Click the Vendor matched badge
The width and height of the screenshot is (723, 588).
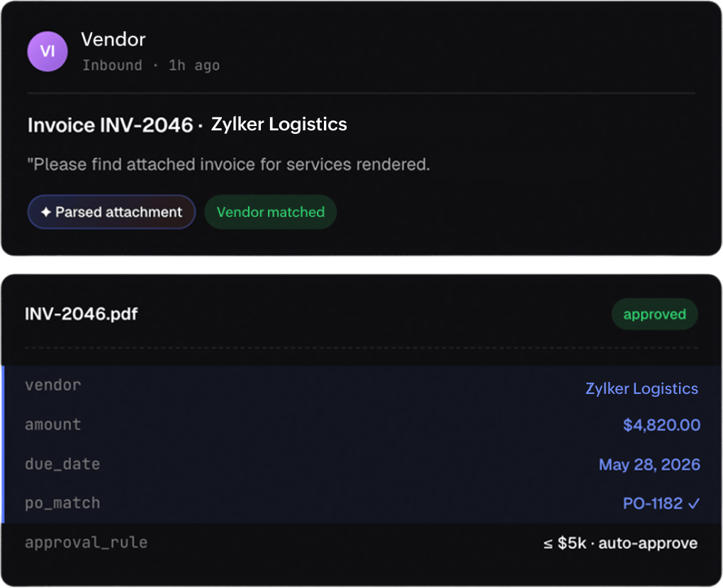[271, 212]
